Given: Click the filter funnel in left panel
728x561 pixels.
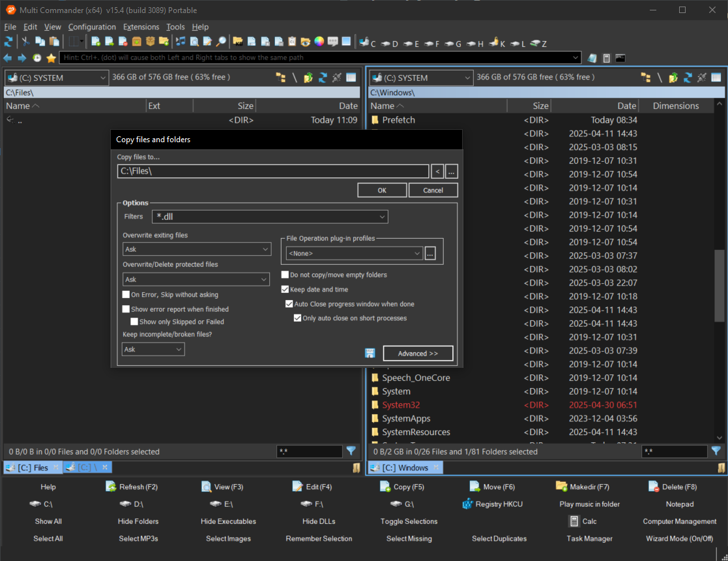Looking at the screenshot, I should point(351,451).
